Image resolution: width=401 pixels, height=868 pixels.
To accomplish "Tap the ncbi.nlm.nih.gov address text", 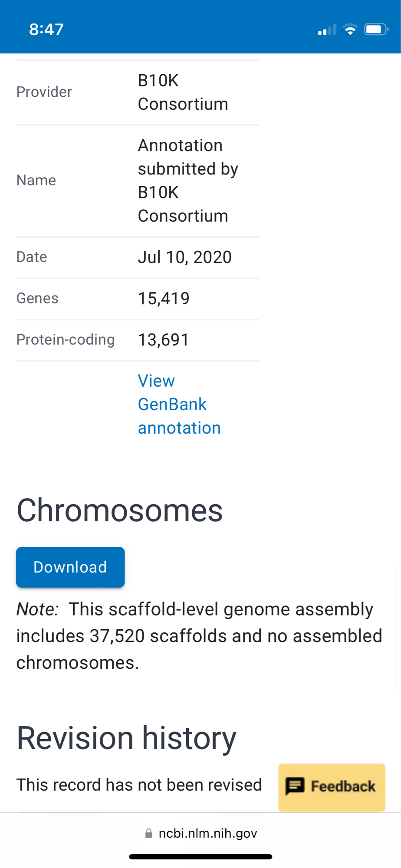I will tap(208, 833).
